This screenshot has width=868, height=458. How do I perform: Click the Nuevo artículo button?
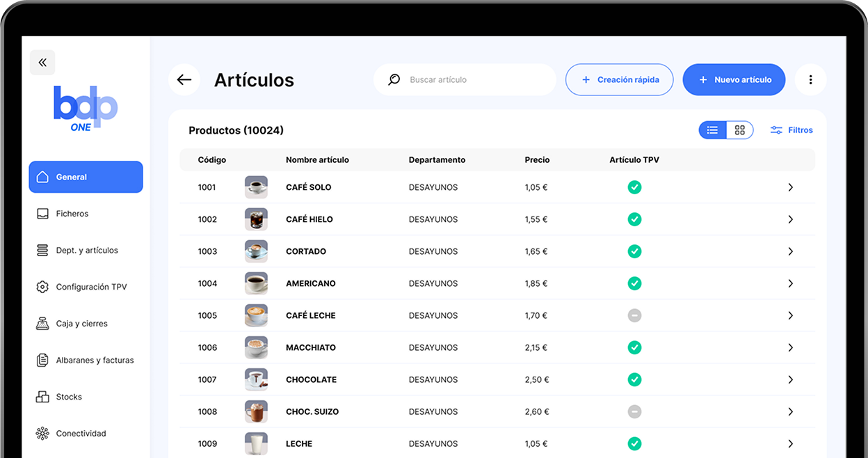[x=734, y=80]
